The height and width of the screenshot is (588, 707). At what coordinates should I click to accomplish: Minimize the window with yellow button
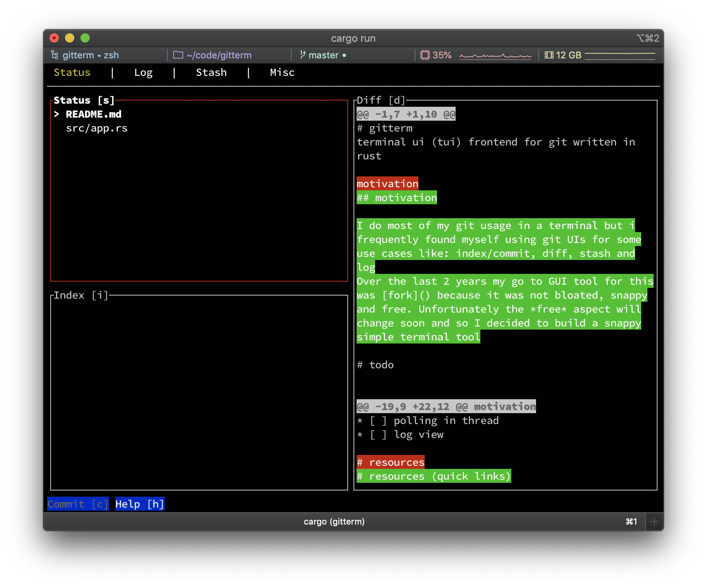click(x=70, y=38)
